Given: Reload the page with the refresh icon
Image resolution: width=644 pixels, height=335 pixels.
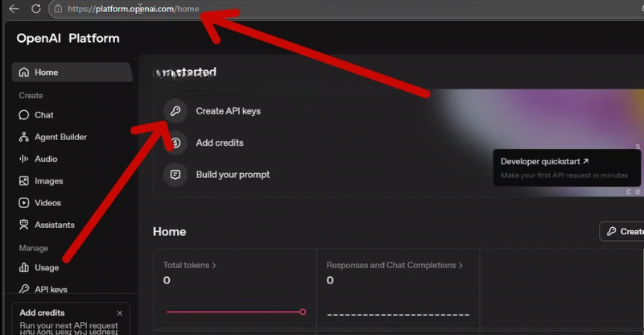Looking at the screenshot, I should [x=36, y=9].
